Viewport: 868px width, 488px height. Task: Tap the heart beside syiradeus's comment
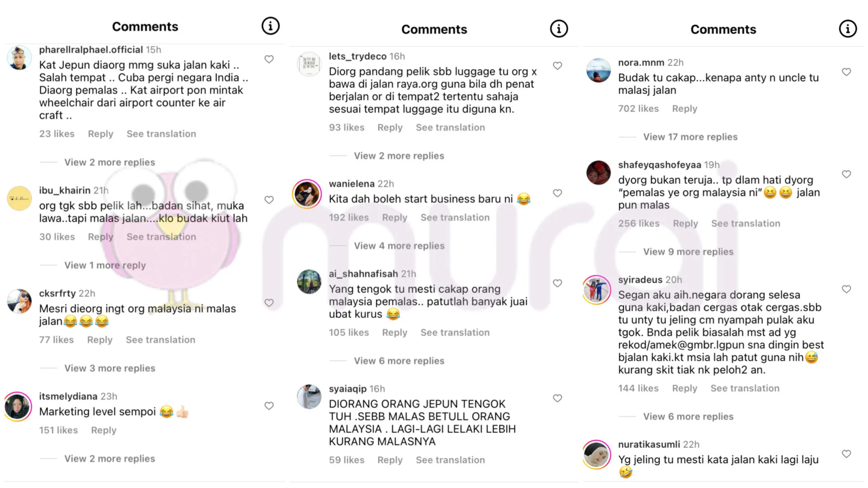click(846, 289)
